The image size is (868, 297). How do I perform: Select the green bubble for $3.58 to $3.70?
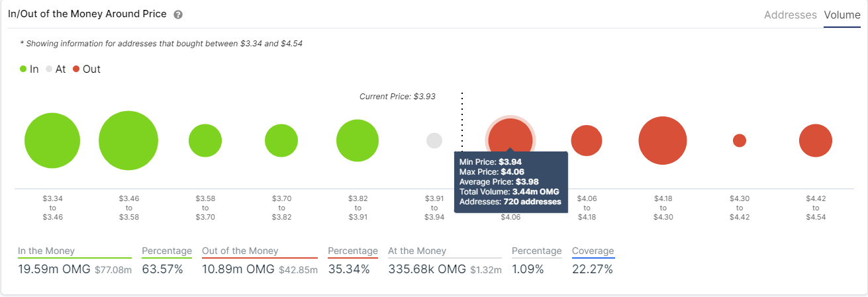(x=205, y=141)
